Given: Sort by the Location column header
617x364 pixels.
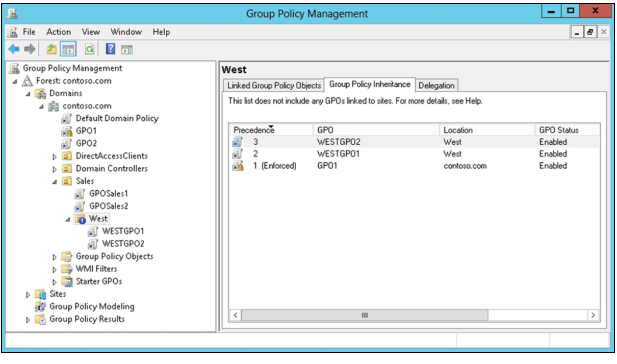Looking at the screenshot, I should point(487,130).
